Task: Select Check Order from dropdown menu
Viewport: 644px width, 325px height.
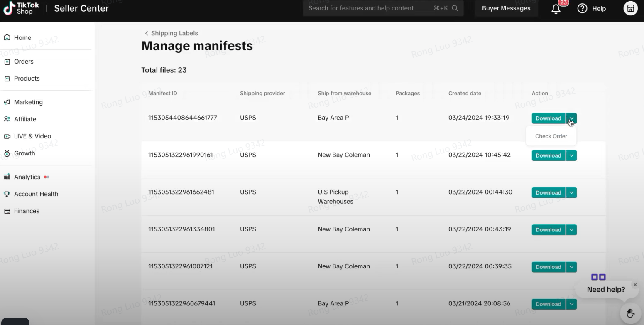Action: (x=551, y=136)
